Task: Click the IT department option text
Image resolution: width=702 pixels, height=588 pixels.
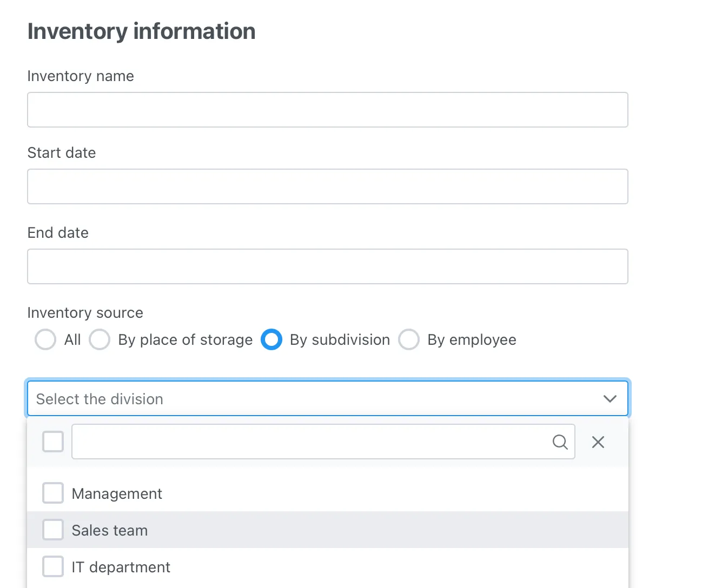Action: click(121, 567)
